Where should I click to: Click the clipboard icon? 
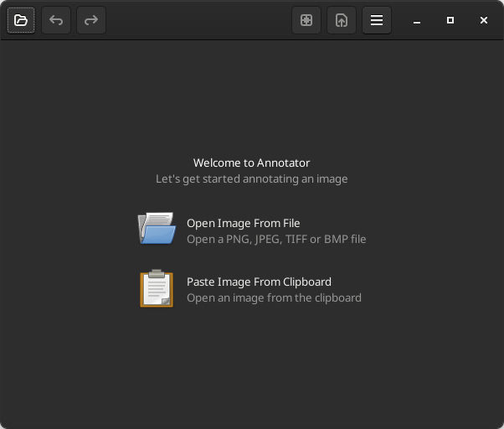[157, 288]
